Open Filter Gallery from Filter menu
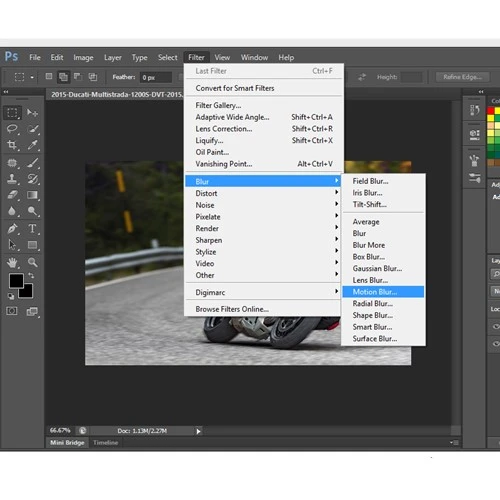The image size is (500, 500). tap(263, 105)
